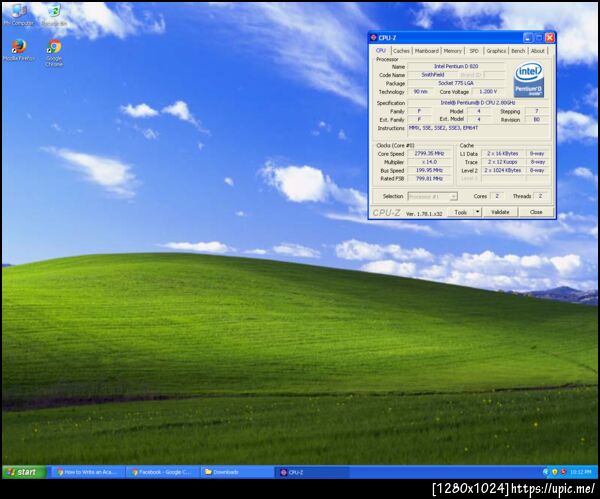Click the Tools button in CPU-Z
The height and width of the screenshot is (499, 600).
[461, 212]
